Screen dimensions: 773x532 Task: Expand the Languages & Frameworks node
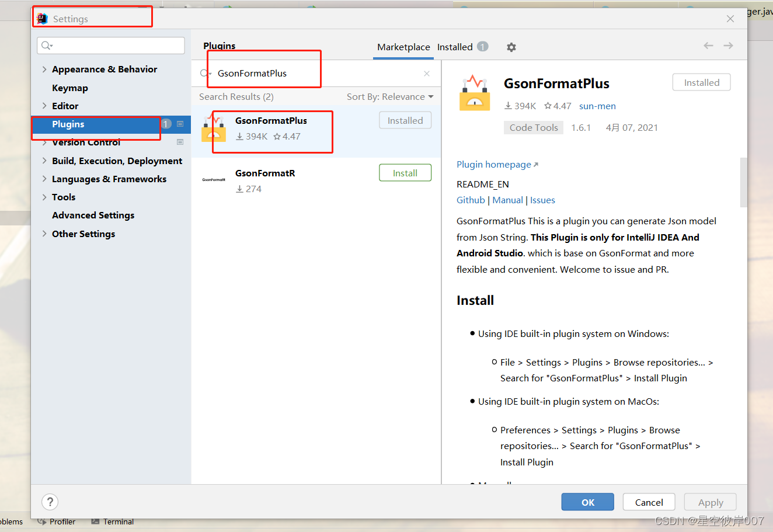point(44,179)
